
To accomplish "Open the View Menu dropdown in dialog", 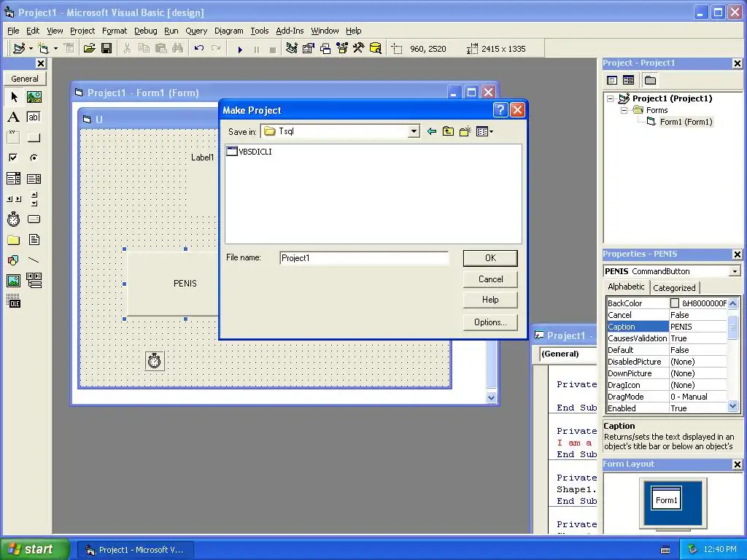I will point(484,131).
